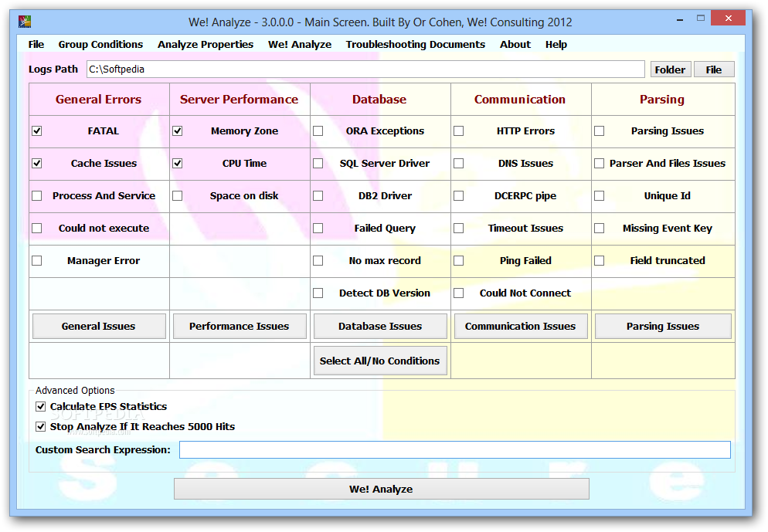
Task: Open the Help menu
Action: coord(556,45)
